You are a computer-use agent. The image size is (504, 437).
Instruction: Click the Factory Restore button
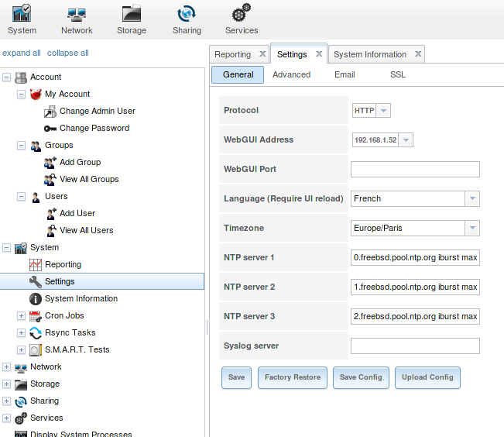(x=293, y=377)
